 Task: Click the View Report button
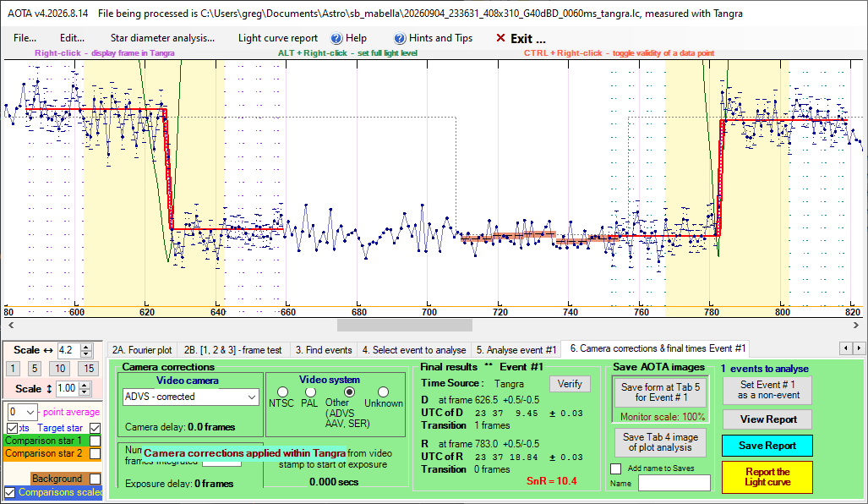[767, 419]
